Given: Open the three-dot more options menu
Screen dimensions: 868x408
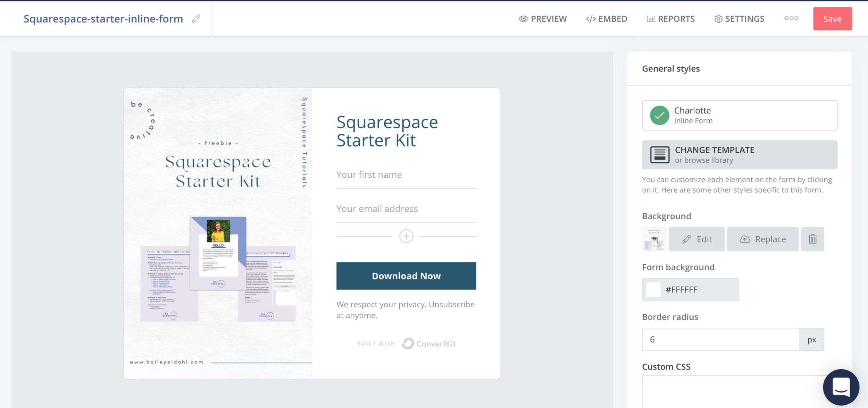Looking at the screenshot, I should tap(791, 18).
